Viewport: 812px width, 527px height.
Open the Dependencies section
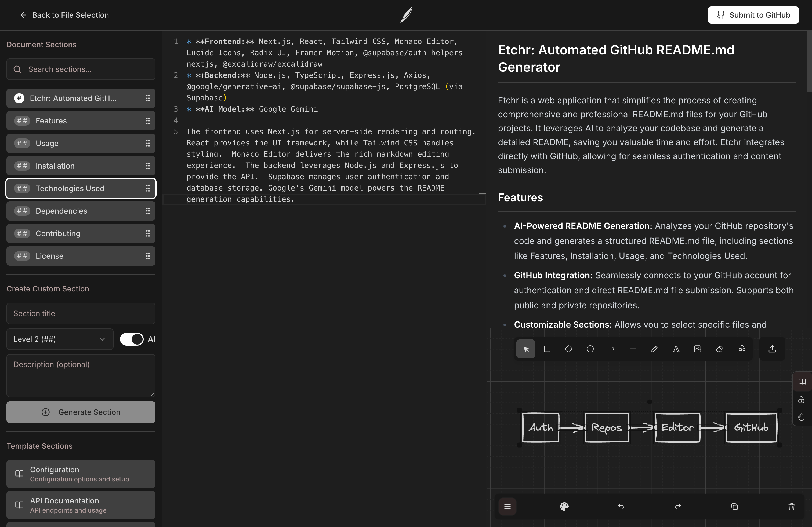81,211
